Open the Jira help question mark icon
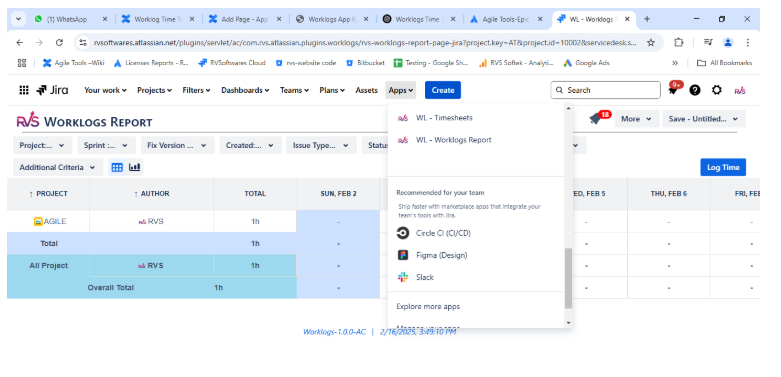 [x=695, y=90]
